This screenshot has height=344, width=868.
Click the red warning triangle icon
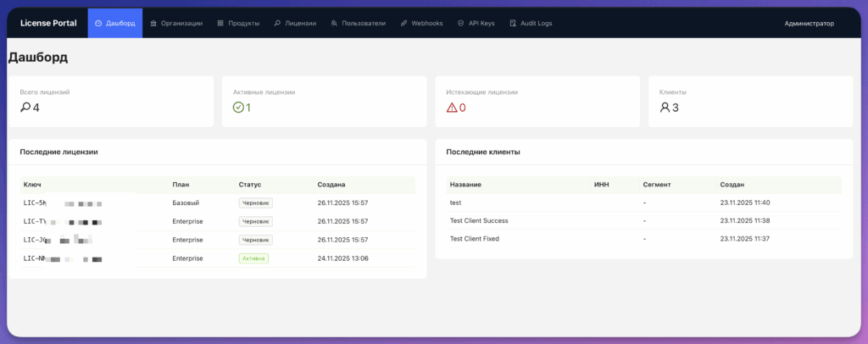452,108
